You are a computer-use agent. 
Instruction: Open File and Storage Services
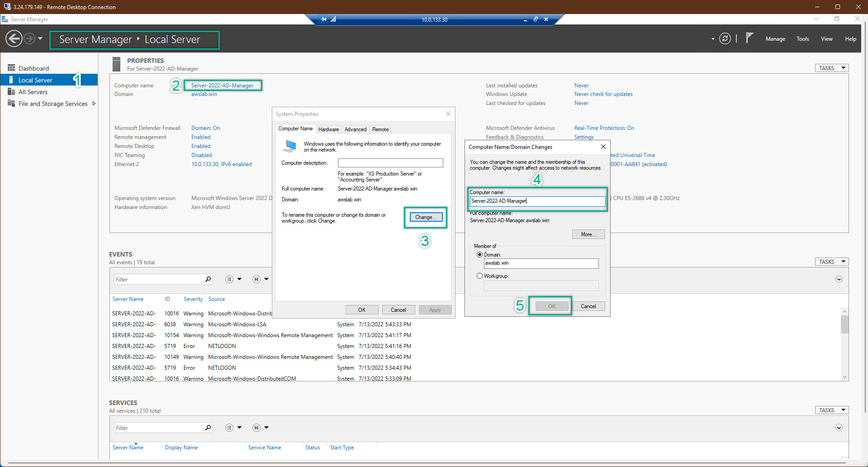[53, 104]
